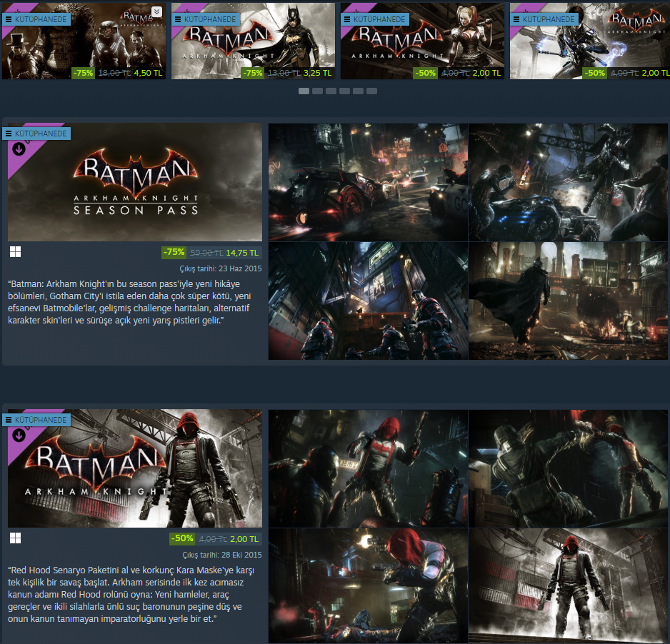Click Red Hood -50% discount badge
Viewport: 670px width, 644px height.
pyautogui.click(x=182, y=538)
